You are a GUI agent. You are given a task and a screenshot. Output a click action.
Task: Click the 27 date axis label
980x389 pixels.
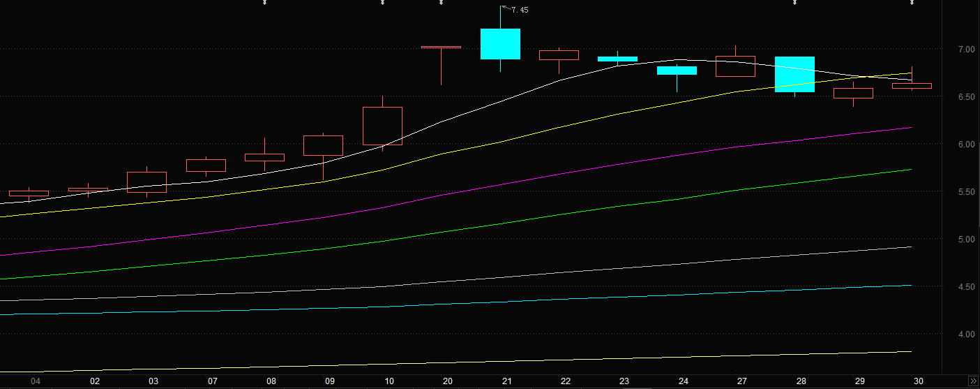[742, 381]
